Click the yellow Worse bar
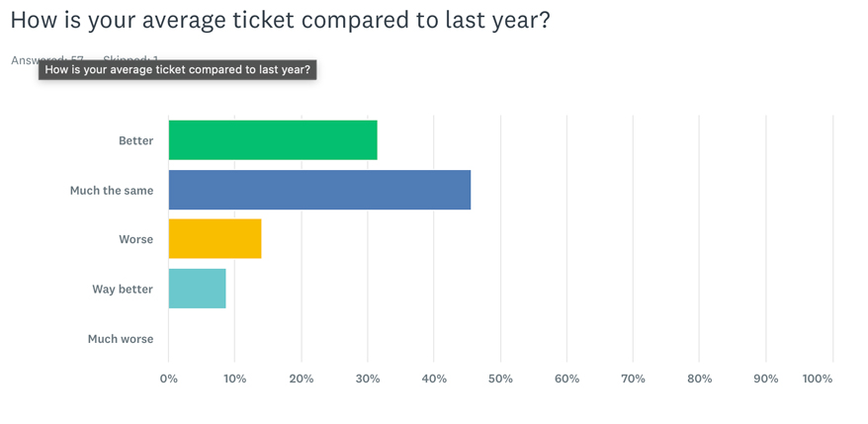 [x=215, y=238]
